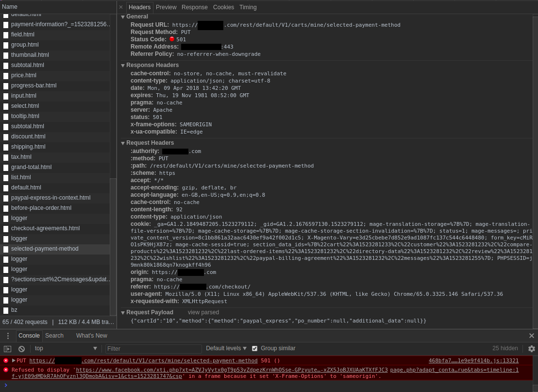Open the top context selector dropdown
Image resolution: width=538 pixels, height=392 pixels.
[66, 348]
